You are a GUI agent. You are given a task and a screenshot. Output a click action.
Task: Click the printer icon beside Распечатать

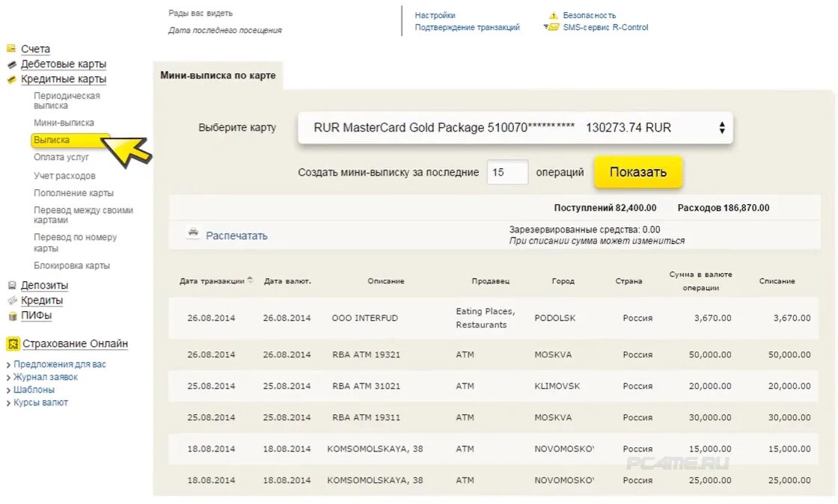click(193, 233)
